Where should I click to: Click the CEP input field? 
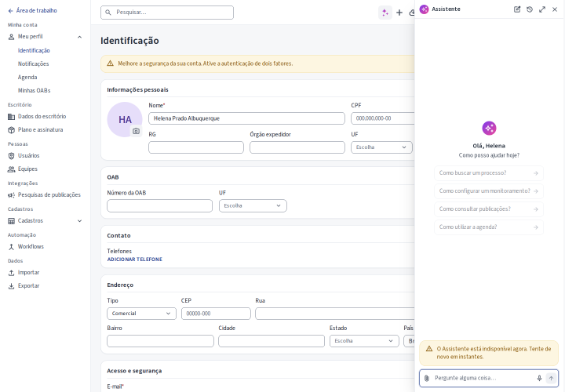[x=216, y=314]
